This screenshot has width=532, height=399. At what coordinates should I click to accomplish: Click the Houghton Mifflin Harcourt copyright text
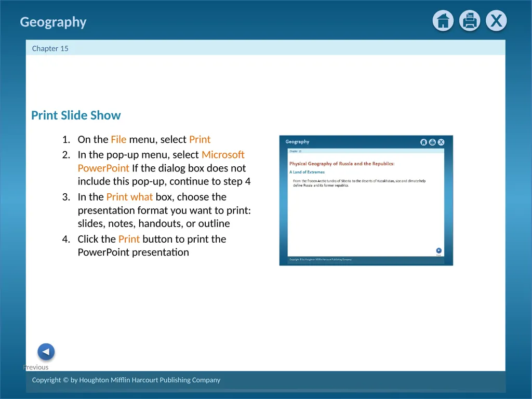[126, 380]
